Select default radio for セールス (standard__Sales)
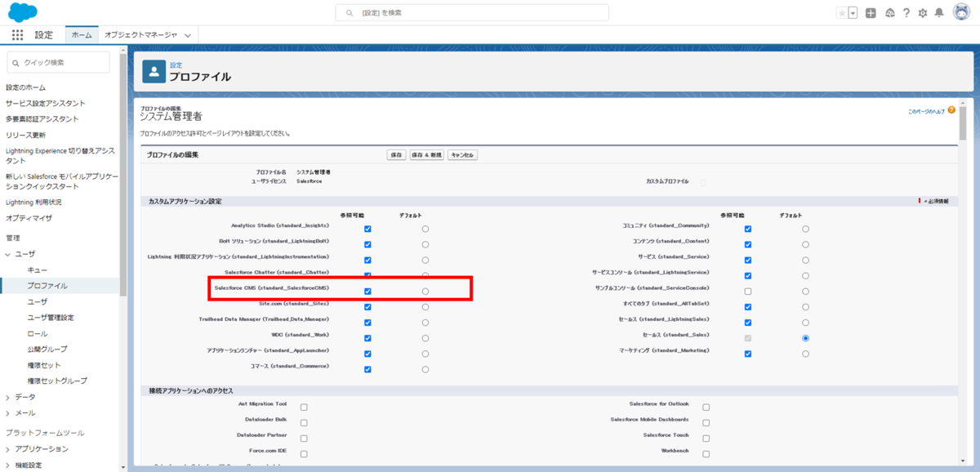Screen dimensions: 980x472 tap(805, 338)
